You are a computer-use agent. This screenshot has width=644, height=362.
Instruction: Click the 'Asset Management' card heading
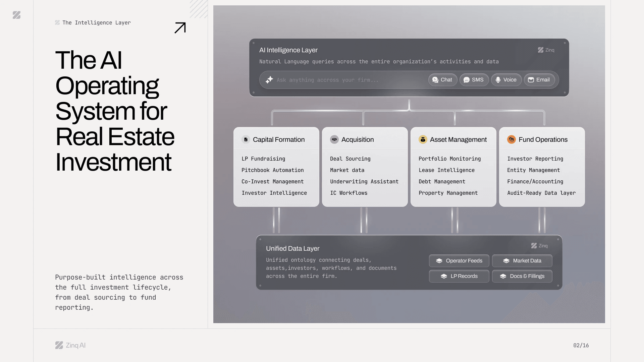(x=458, y=139)
